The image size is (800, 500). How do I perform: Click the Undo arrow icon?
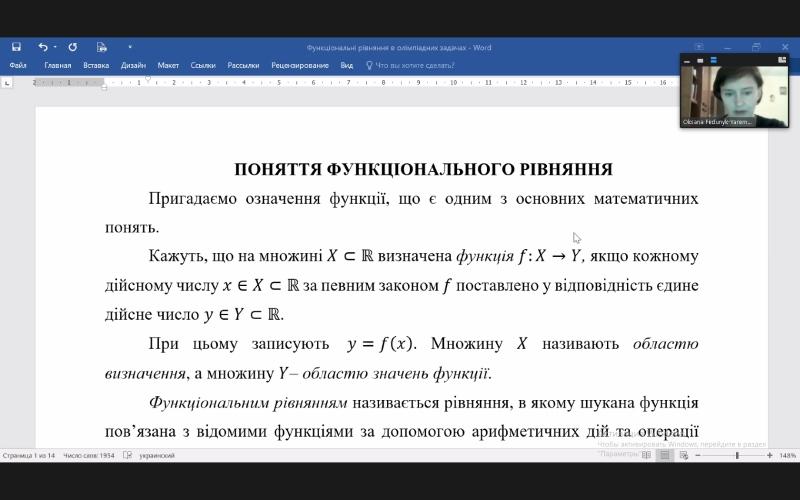42,47
